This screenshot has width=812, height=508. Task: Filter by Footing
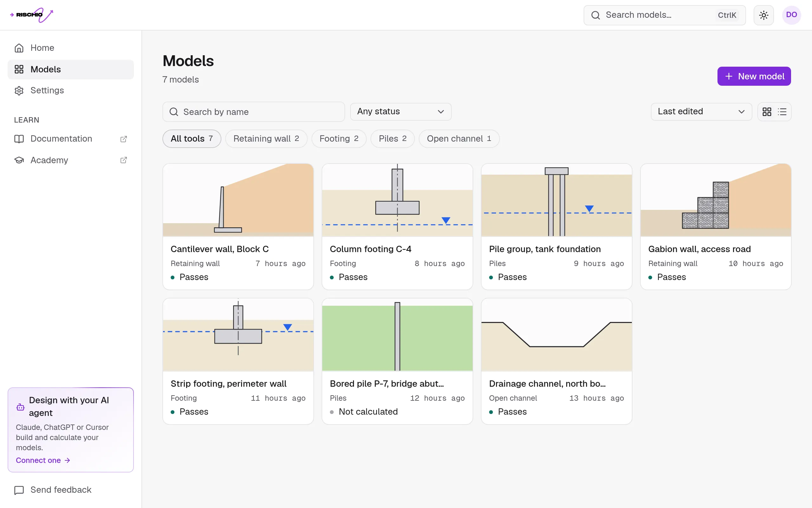(339, 139)
